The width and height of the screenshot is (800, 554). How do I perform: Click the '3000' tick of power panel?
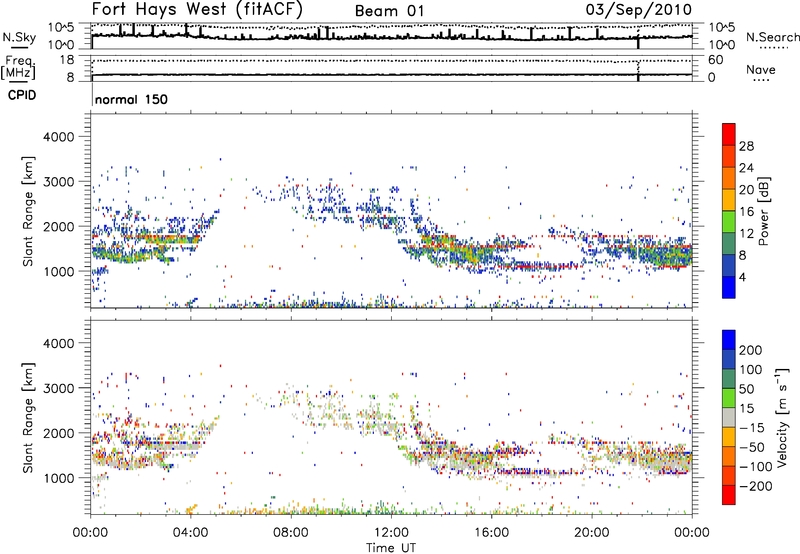point(58,182)
